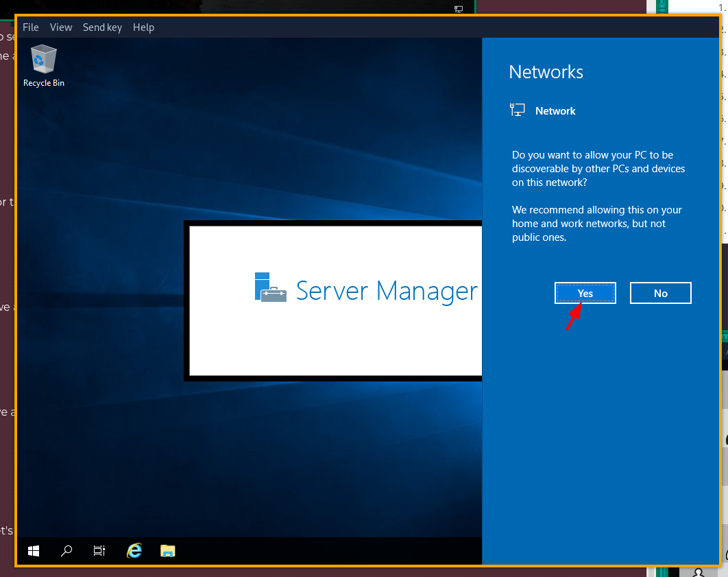728x577 pixels.
Task: Open taskbar search magnifier
Action: point(66,551)
